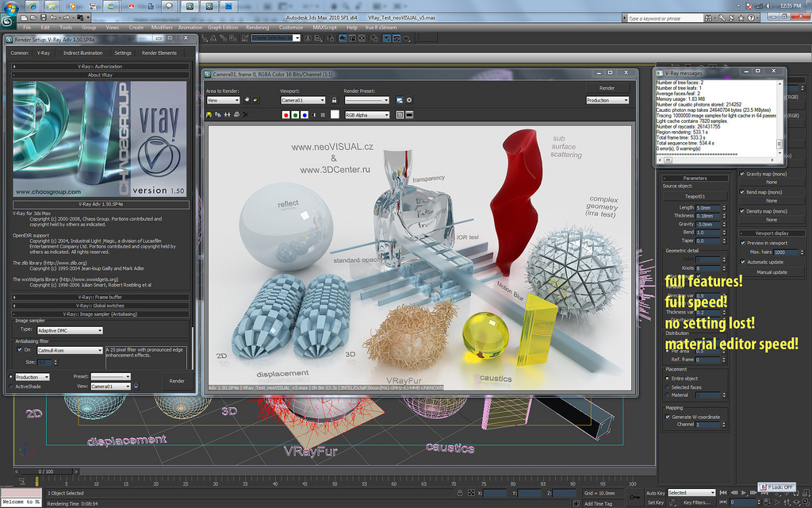
Task: Open Photoshop from the Windows taskbar
Action: 228,6
